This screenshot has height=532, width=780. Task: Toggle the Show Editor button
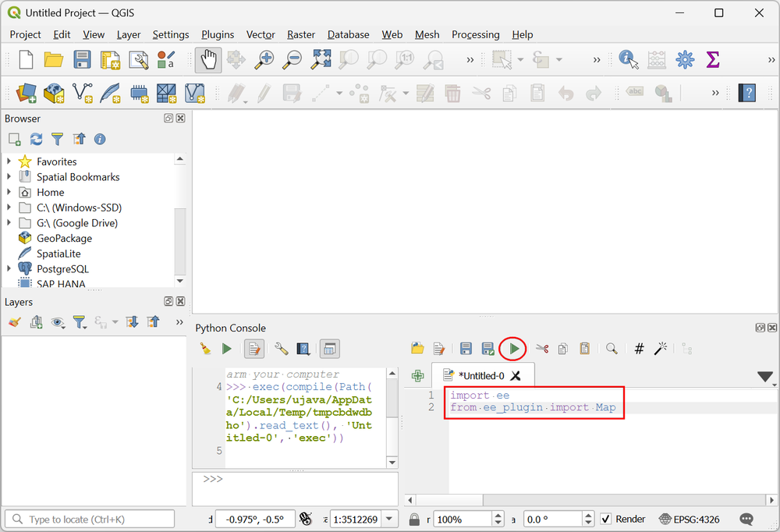tap(254, 349)
